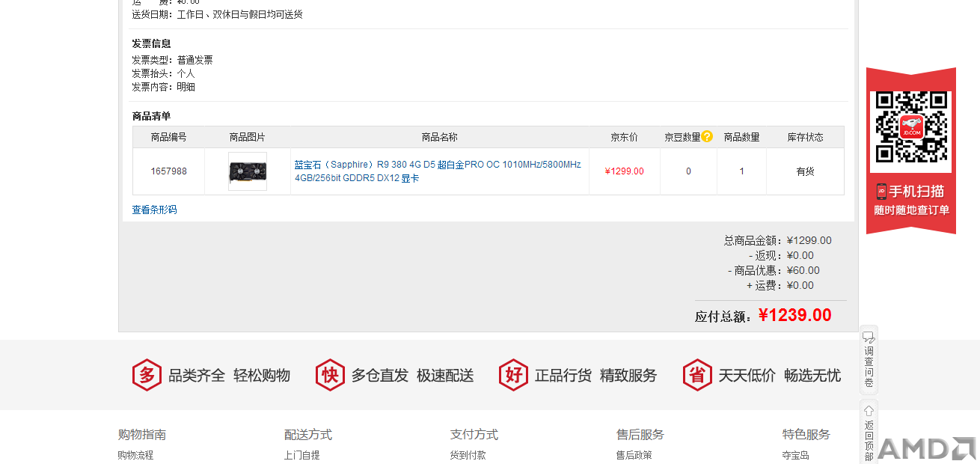
Task: Open the 蓝宝石 Sapphire R9 380 product link
Action: 438,171
